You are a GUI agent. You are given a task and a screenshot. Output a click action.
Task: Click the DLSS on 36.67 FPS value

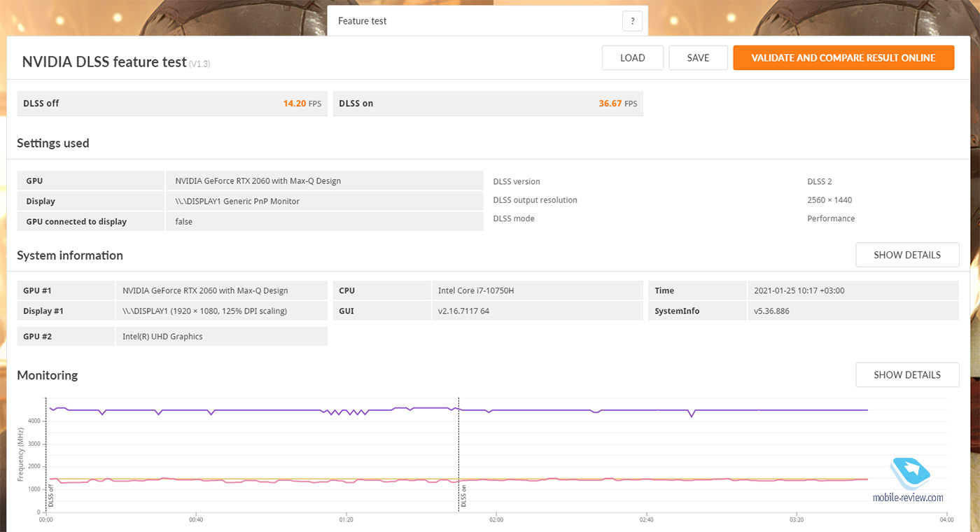(618, 104)
